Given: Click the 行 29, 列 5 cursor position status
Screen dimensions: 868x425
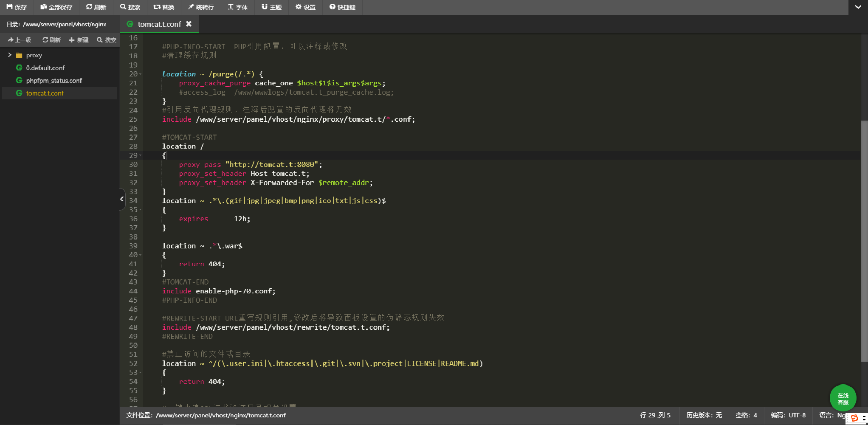Looking at the screenshot, I should point(655,415).
